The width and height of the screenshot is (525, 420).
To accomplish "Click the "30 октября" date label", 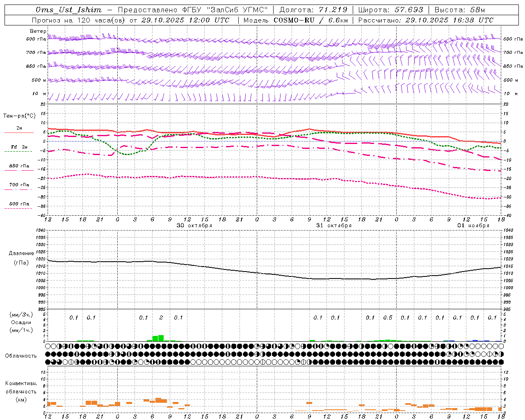I will point(194,226).
